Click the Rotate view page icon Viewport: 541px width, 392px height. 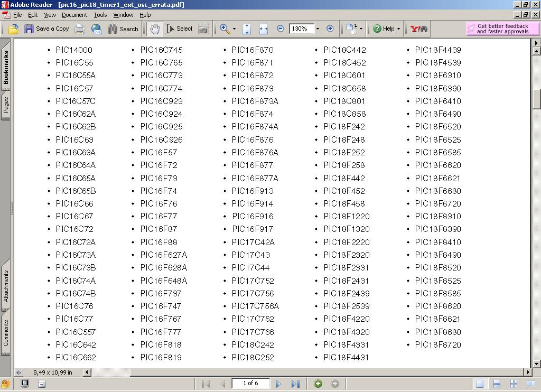(351, 29)
